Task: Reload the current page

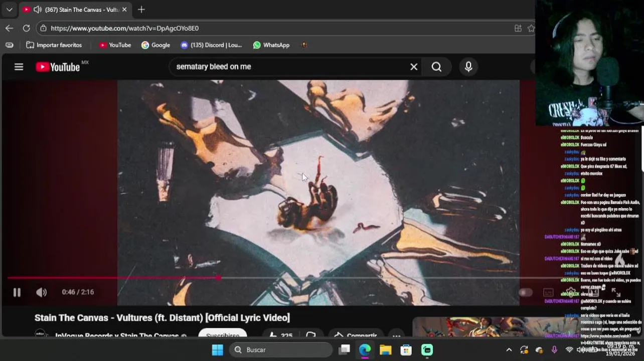Action: [26, 28]
